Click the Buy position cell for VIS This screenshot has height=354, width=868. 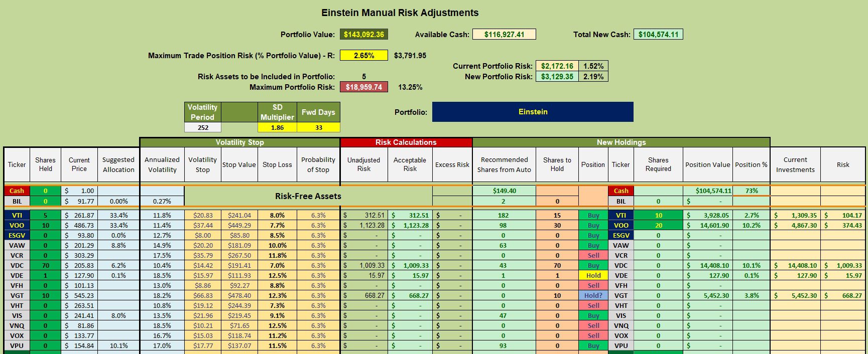[x=593, y=315]
